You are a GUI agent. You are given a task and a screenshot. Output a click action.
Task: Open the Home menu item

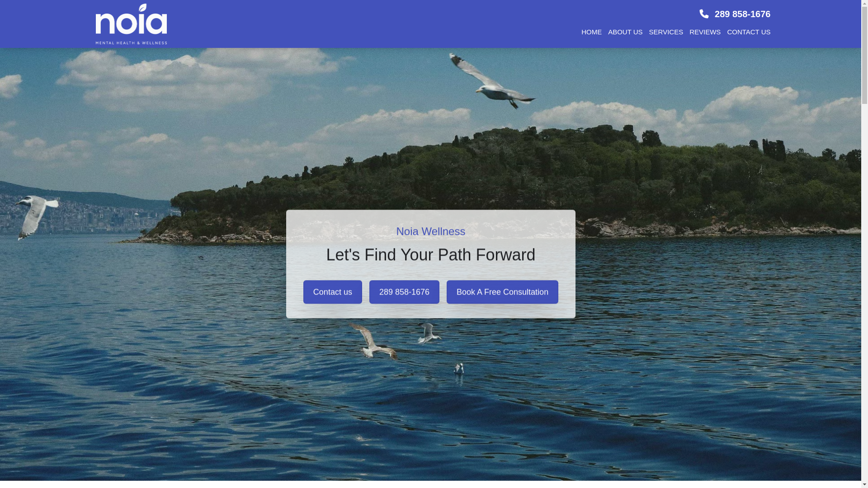click(x=591, y=32)
